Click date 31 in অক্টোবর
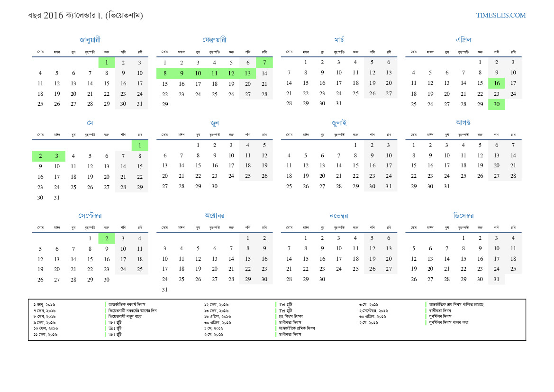Viewport: 554px width, 392px height. click(164, 290)
